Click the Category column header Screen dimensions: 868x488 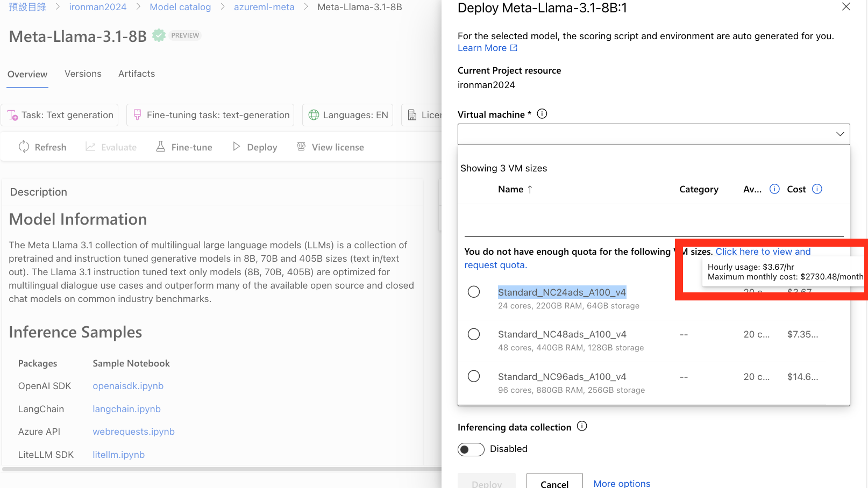699,189
